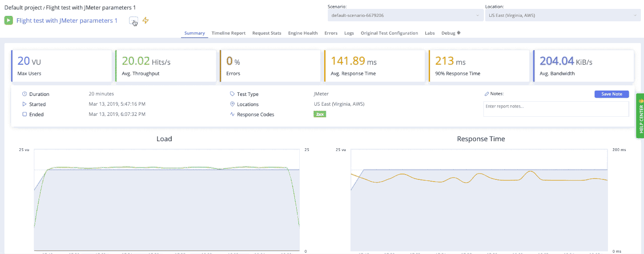The width and height of the screenshot is (644, 254).
Task: Click the Locations pin icon
Action: coord(232,104)
